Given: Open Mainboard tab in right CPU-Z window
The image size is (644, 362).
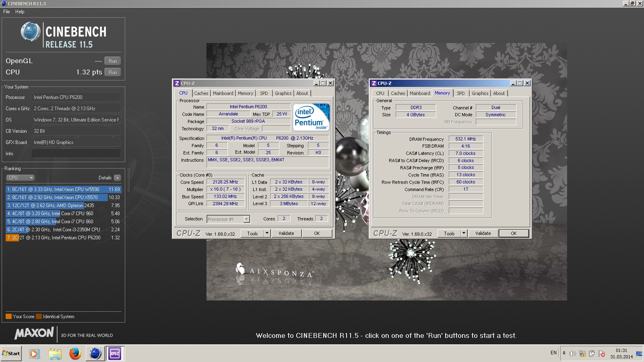Looking at the screenshot, I should [x=420, y=93].
